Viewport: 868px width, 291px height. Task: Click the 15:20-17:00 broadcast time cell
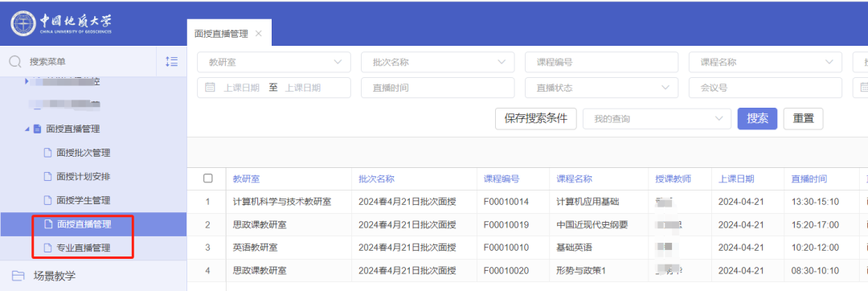click(x=815, y=224)
